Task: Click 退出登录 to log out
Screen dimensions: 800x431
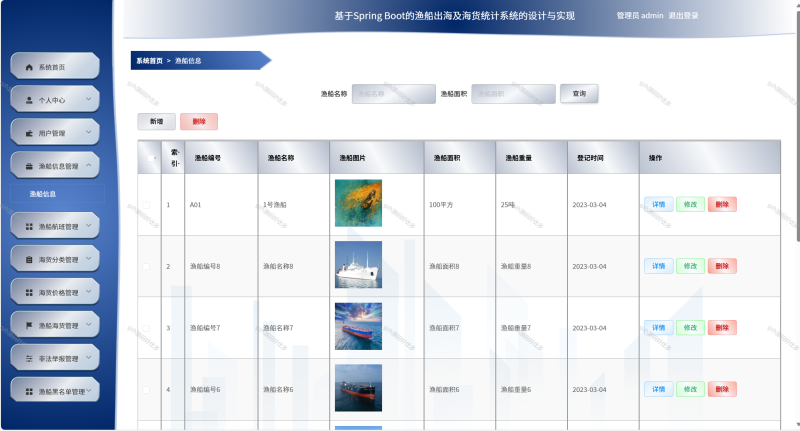Action: pyautogui.click(x=683, y=16)
